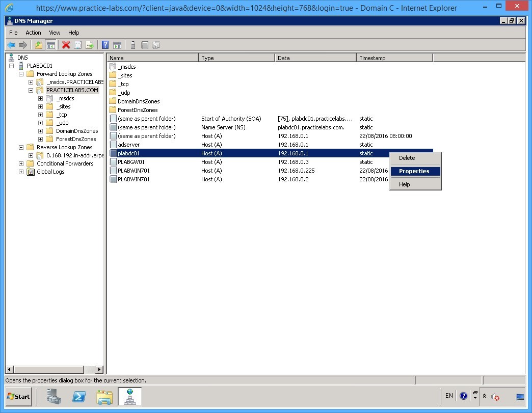The width and height of the screenshot is (532, 413).
Task: Click the Export List toolbar icon
Action: click(x=91, y=45)
